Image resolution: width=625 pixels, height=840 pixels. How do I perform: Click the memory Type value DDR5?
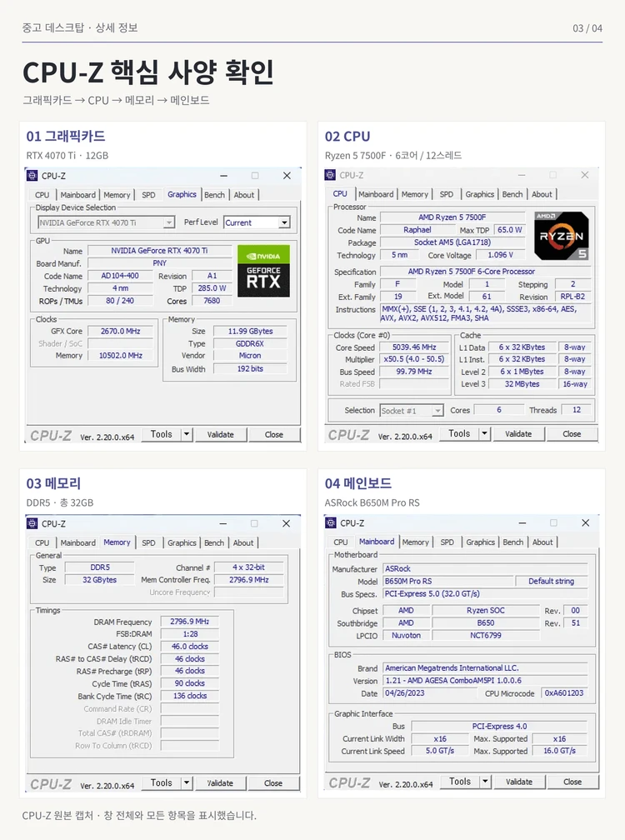[100, 567]
